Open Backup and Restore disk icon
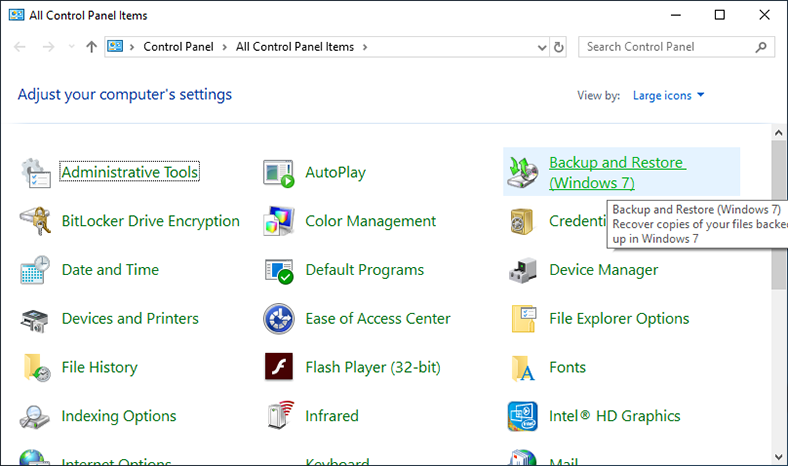The width and height of the screenshot is (788, 466). [522, 172]
